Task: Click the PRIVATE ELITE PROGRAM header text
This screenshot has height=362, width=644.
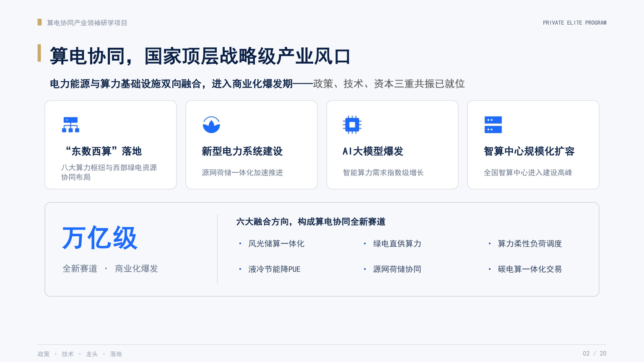Action: pos(574,23)
